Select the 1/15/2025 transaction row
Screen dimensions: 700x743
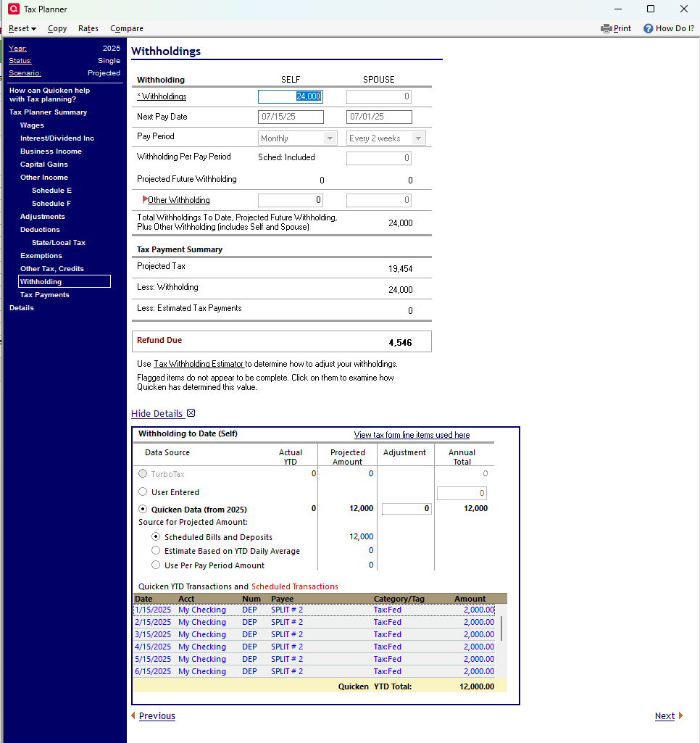[x=314, y=610]
